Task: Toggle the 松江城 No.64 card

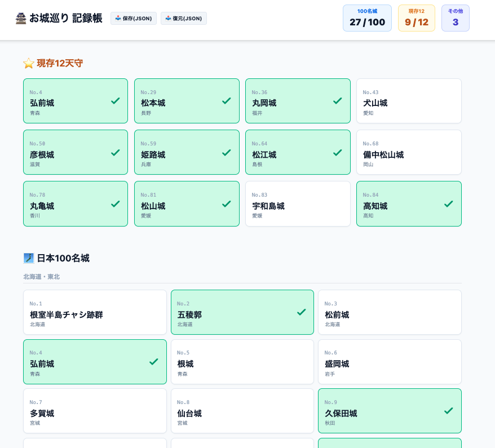Action: click(298, 152)
